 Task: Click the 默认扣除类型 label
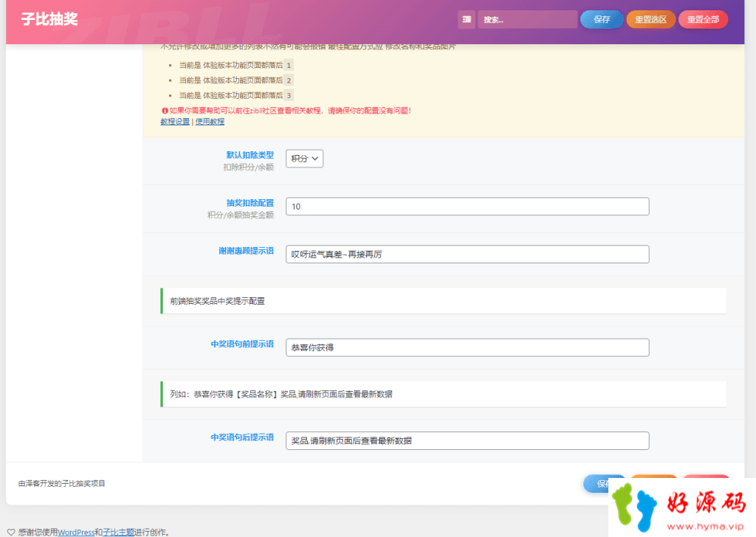point(250,155)
